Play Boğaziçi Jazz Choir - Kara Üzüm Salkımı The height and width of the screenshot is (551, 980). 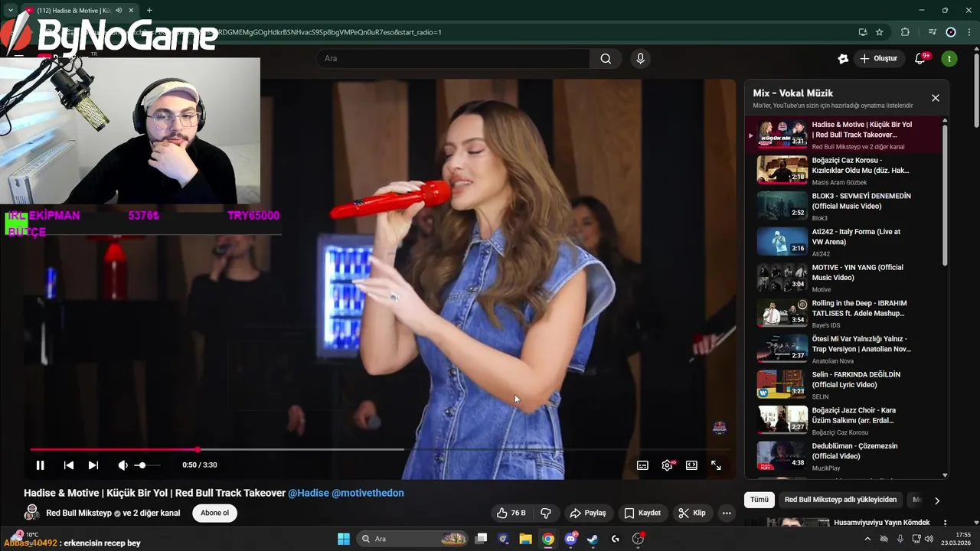click(844, 421)
